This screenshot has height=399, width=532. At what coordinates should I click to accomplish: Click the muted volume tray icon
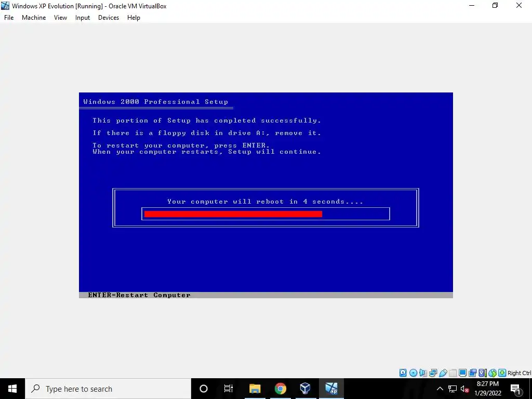[x=464, y=389]
